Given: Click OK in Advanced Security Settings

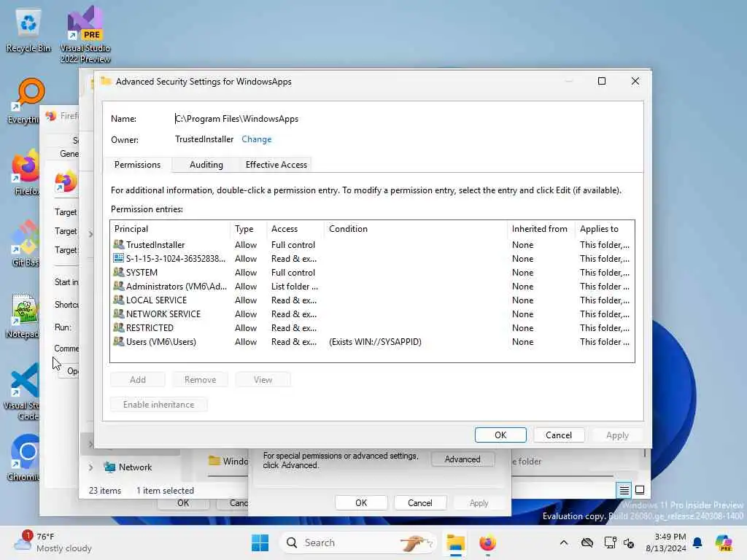Looking at the screenshot, I should click(500, 435).
